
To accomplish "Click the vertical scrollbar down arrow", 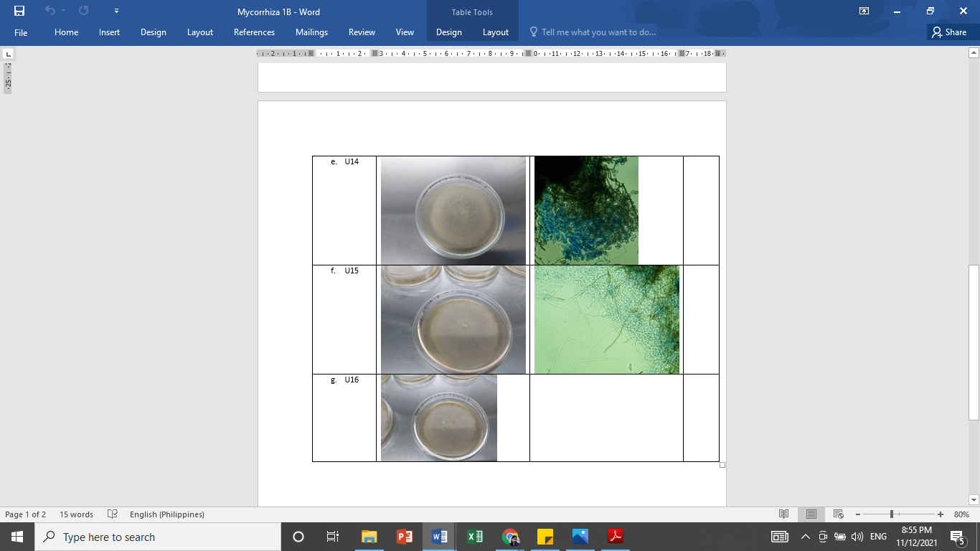I will 974,499.
